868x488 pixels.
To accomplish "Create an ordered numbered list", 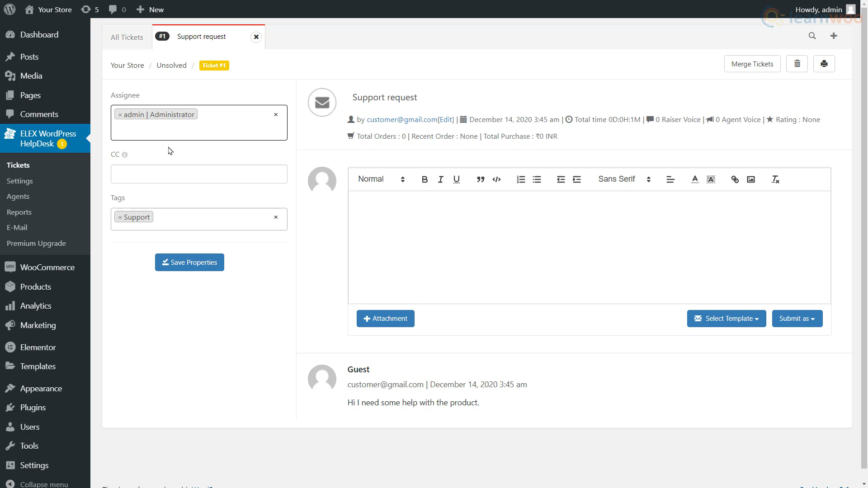I will click(521, 179).
